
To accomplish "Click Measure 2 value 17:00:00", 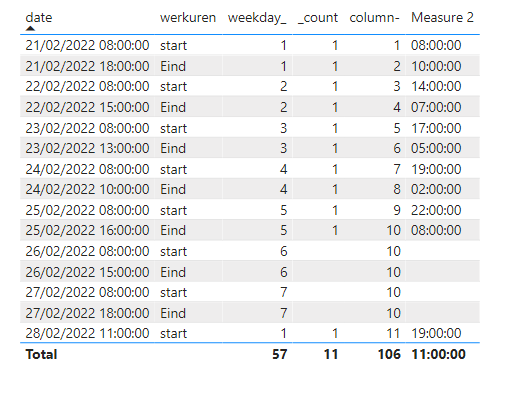I will point(436,128).
